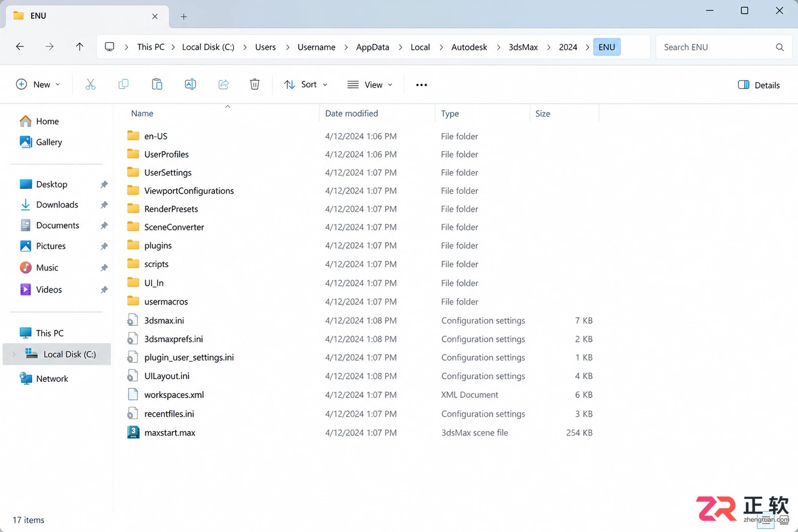Unpin Desktop using its pin icon
798x532 pixels.
coord(104,185)
